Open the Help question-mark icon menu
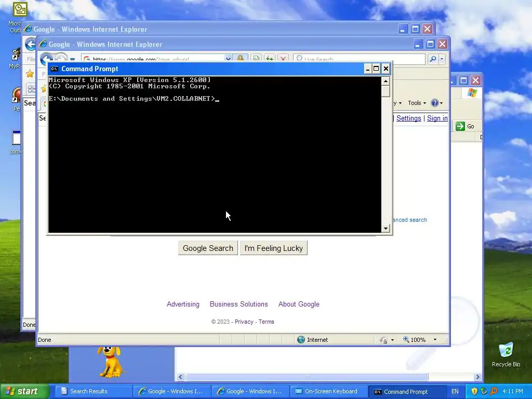The width and height of the screenshot is (532, 399). tap(436, 103)
